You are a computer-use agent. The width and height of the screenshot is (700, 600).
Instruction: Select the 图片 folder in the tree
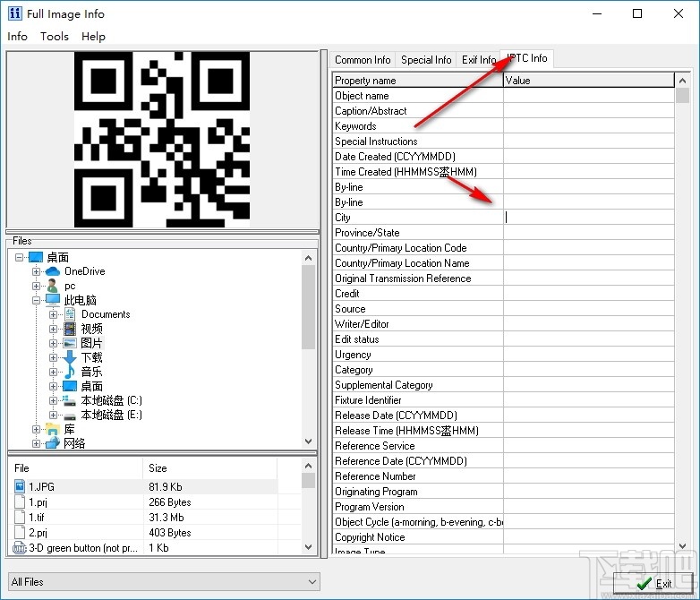(91, 343)
